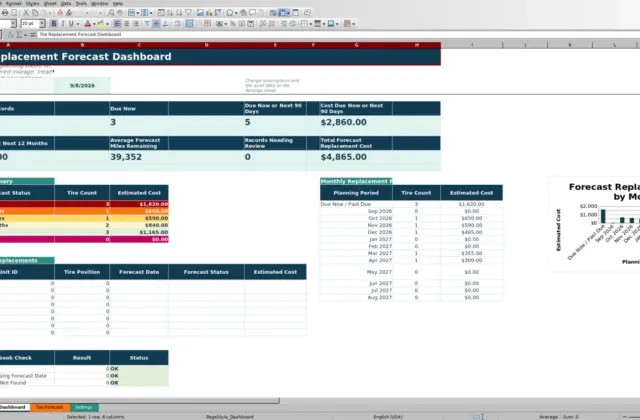The width and height of the screenshot is (640, 420).
Task: Toggle Bold formatting
Action: pos(54,24)
